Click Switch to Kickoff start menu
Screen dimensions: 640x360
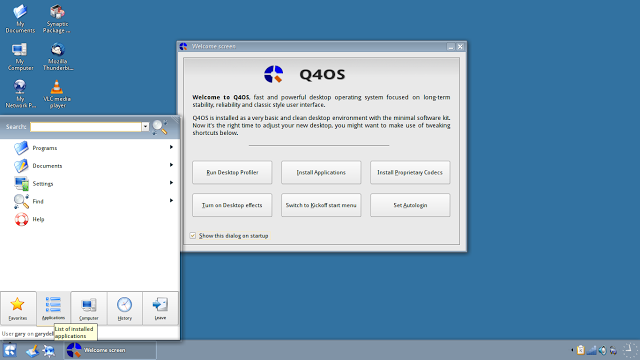coord(321,205)
